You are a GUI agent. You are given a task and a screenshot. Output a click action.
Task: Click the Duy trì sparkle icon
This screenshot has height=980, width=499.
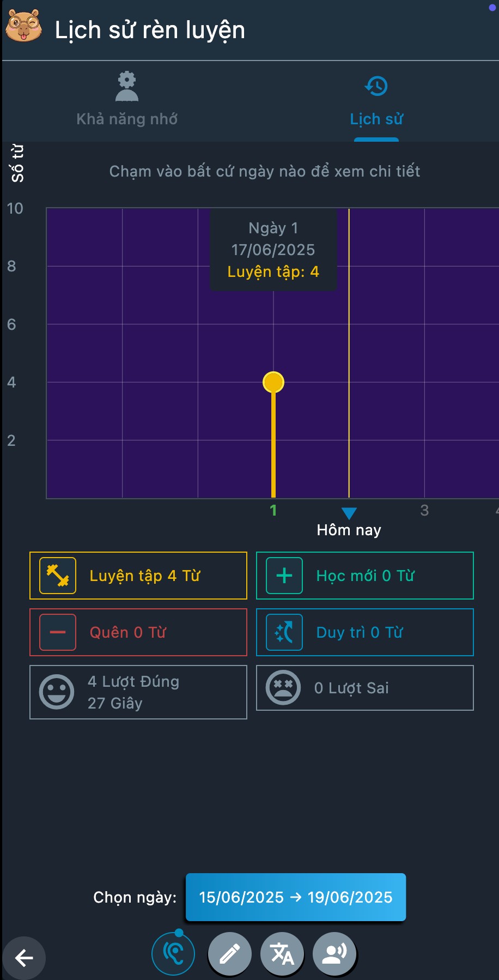coord(284,632)
